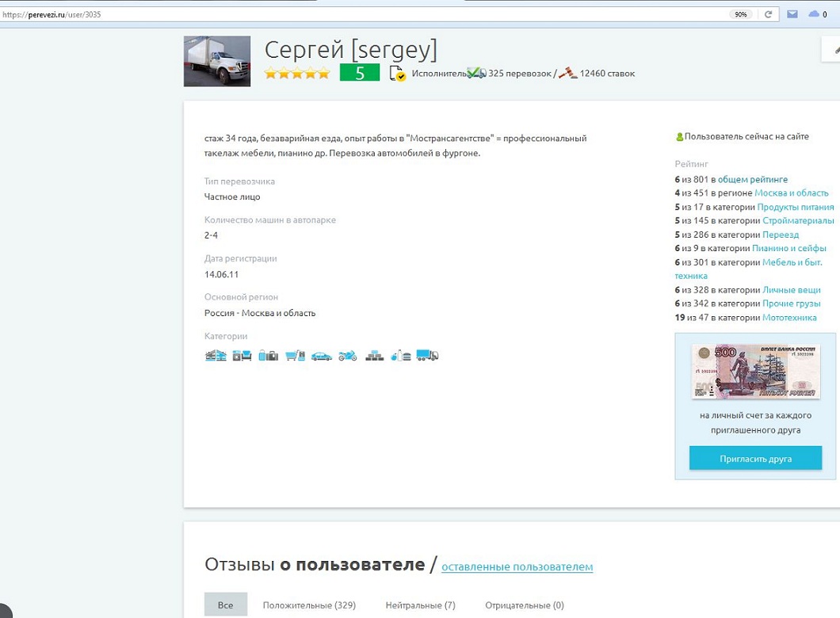Screen dimensions: 840x618
Task: Open the оставленные пользователем reviews link
Action: pos(517,566)
